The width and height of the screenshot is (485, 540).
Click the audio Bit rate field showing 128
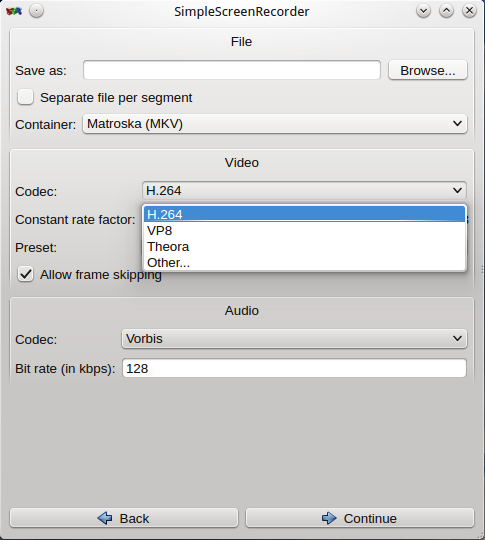pos(295,368)
